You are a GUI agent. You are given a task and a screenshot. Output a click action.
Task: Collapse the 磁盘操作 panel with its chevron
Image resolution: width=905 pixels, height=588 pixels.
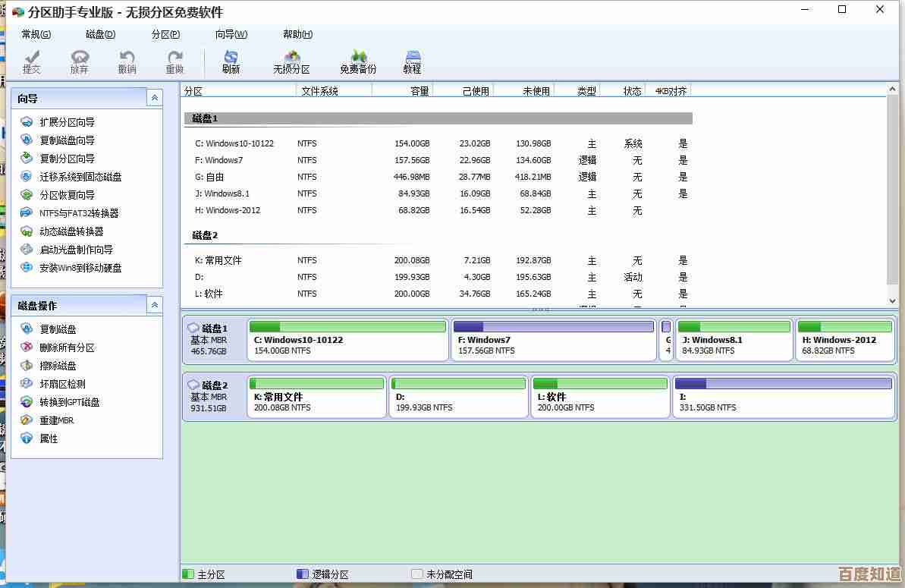(x=154, y=305)
